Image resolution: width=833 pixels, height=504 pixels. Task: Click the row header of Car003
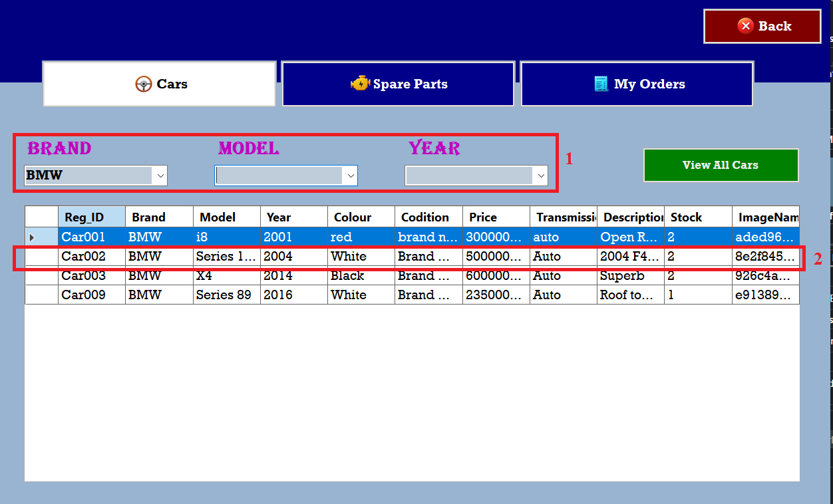pyautogui.click(x=41, y=276)
